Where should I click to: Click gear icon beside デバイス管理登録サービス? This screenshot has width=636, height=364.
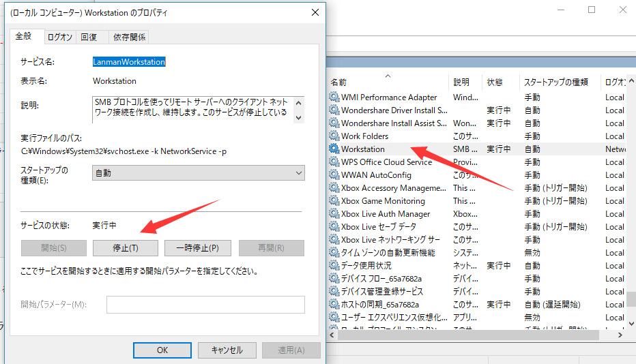334,292
